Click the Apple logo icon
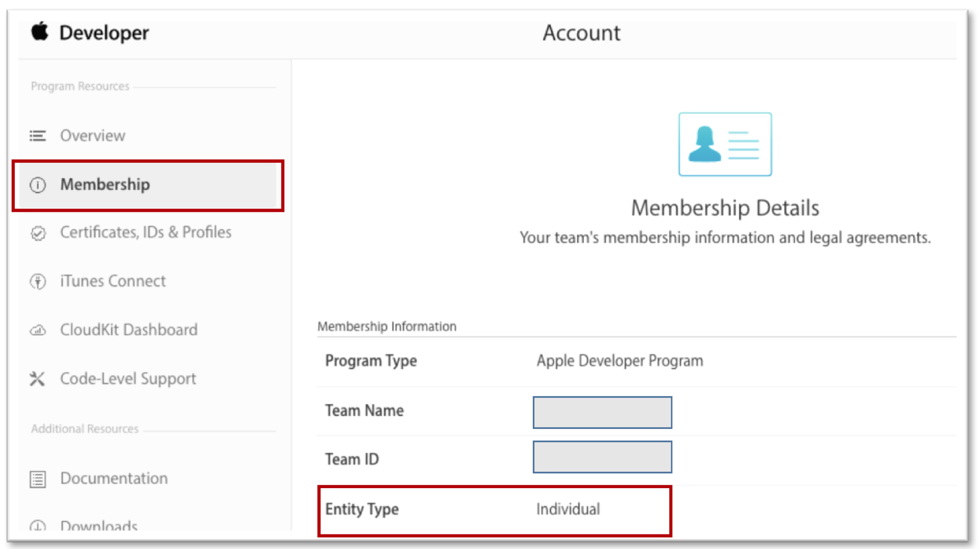 point(40,32)
